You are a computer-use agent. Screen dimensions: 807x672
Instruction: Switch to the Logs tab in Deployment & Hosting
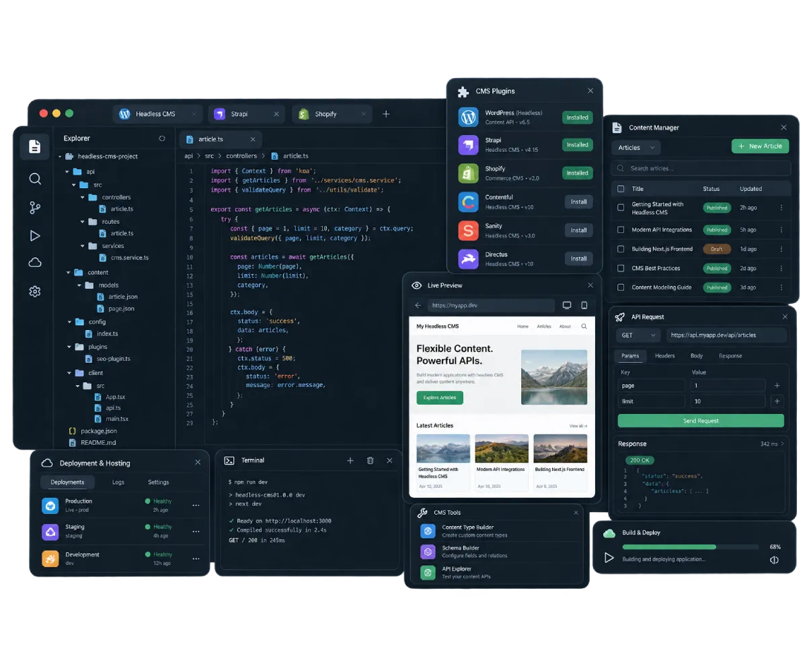point(118,482)
